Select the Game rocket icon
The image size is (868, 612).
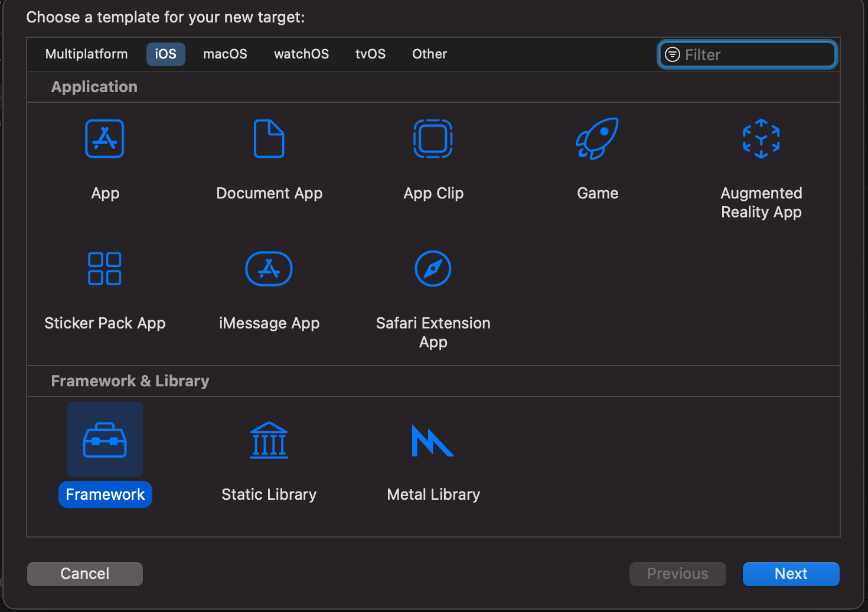point(597,139)
